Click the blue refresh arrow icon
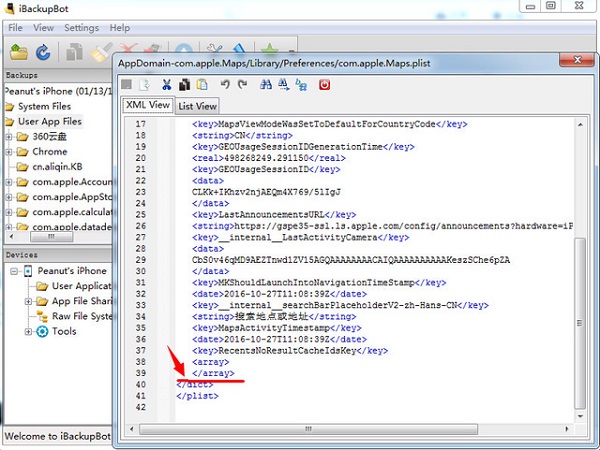Viewport: 600px width, 450px height. coord(43,52)
